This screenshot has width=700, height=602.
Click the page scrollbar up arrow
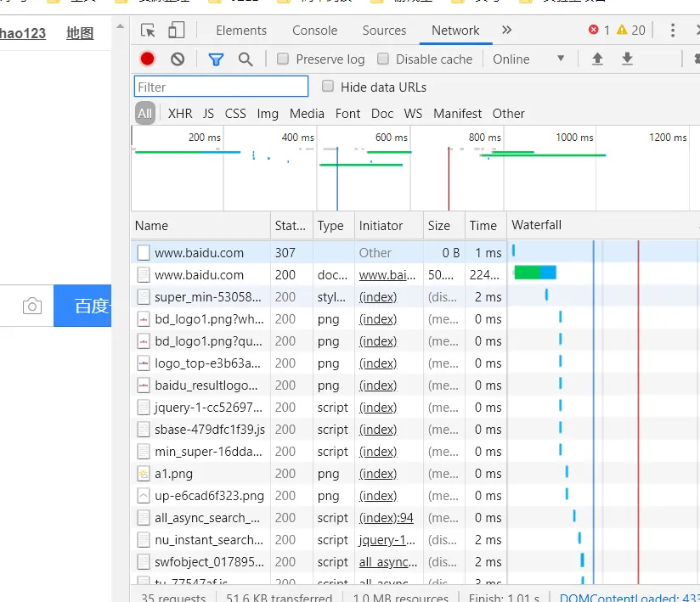[x=120, y=26]
